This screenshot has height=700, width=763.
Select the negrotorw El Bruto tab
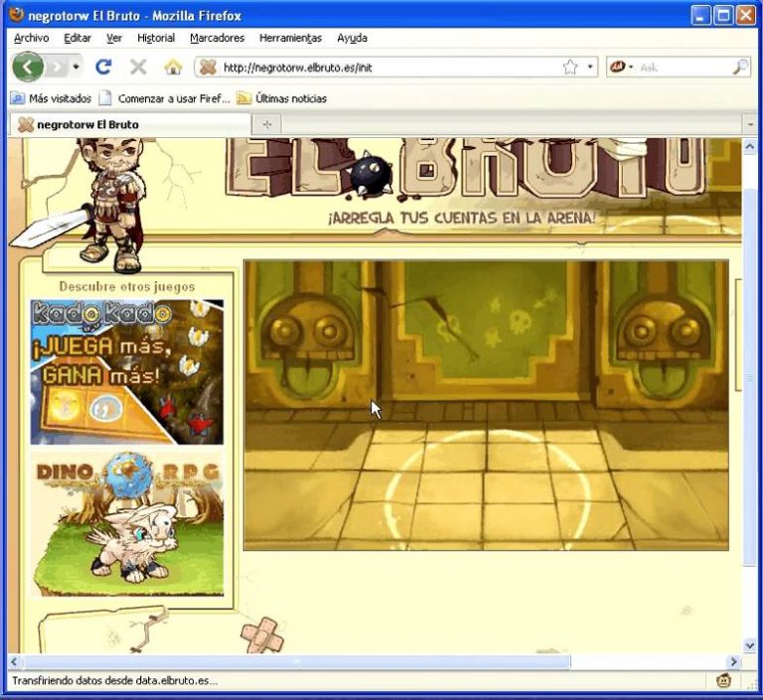click(x=129, y=124)
